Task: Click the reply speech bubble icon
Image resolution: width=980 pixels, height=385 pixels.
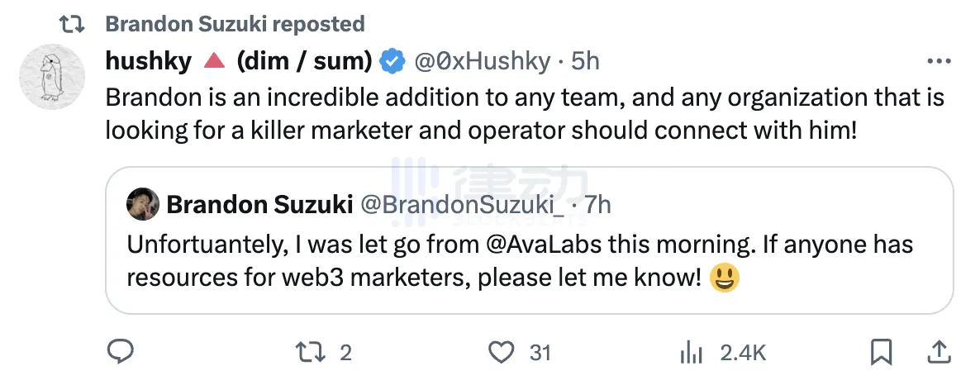Action: pyautogui.click(x=121, y=353)
